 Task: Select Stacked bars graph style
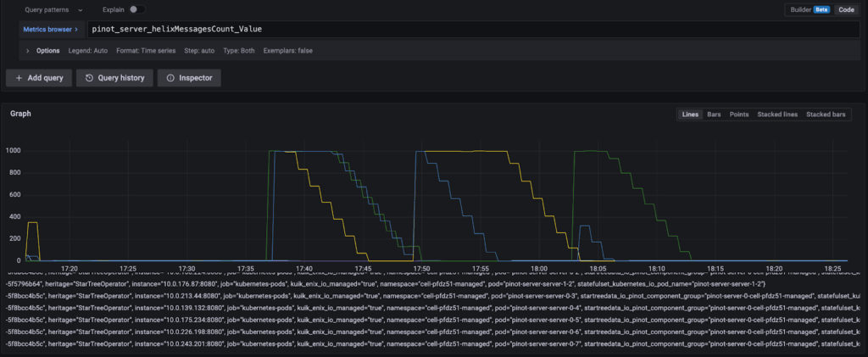click(x=826, y=114)
